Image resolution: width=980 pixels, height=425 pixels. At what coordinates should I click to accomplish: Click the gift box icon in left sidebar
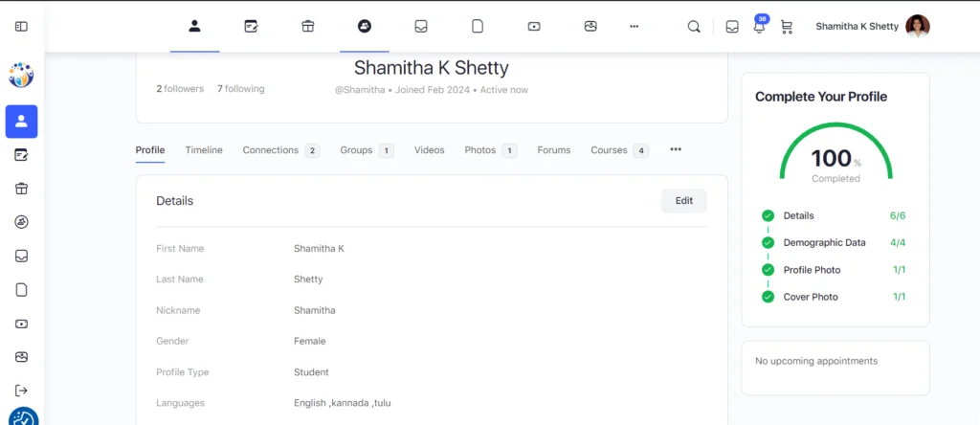21,189
